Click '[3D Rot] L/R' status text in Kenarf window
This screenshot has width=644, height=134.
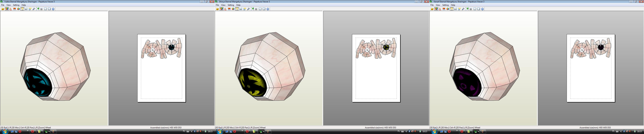tap(435, 127)
